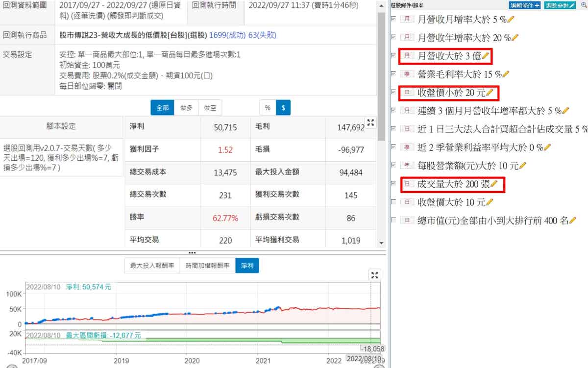Viewport: 588px width, 368px height.
Task: Edit 成交量大於 200 張 via pencil icon
Action: [x=493, y=184]
